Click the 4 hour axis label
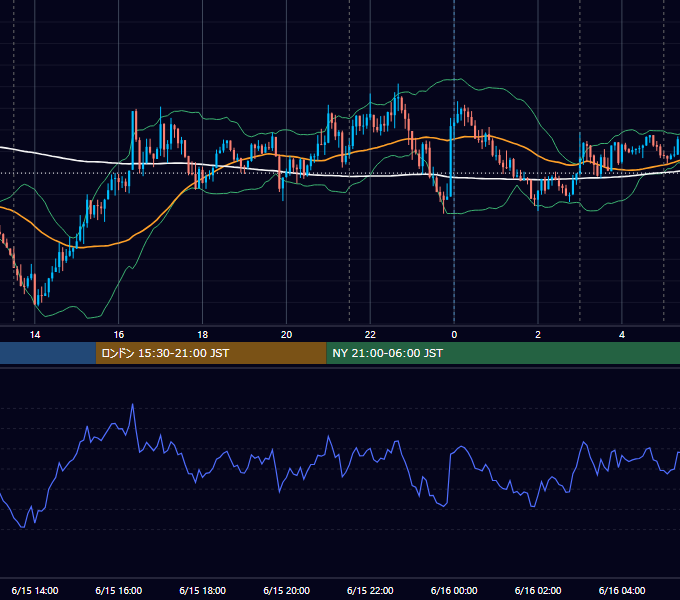 [x=622, y=335]
